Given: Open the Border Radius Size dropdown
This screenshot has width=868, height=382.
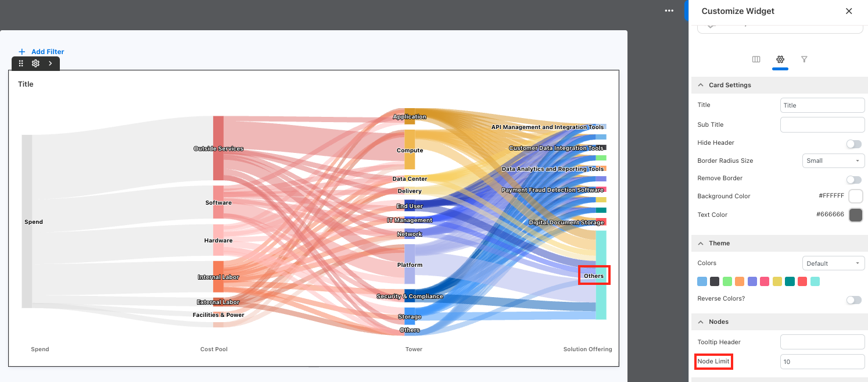Looking at the screenshot, I should [833, 160].
